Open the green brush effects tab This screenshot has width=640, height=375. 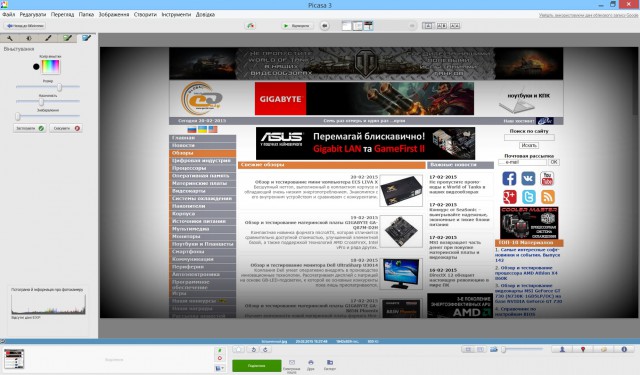(67, 38)
